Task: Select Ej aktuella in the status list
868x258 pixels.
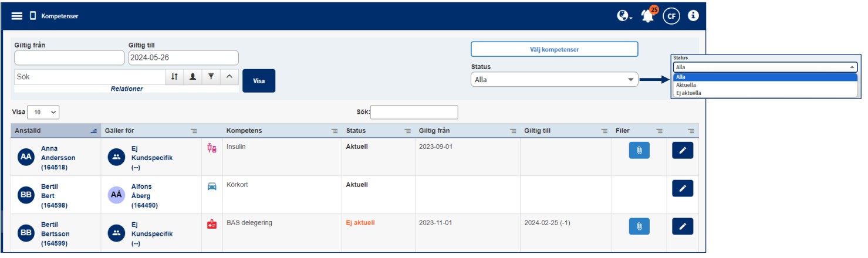Action: [x=688, y=93]
